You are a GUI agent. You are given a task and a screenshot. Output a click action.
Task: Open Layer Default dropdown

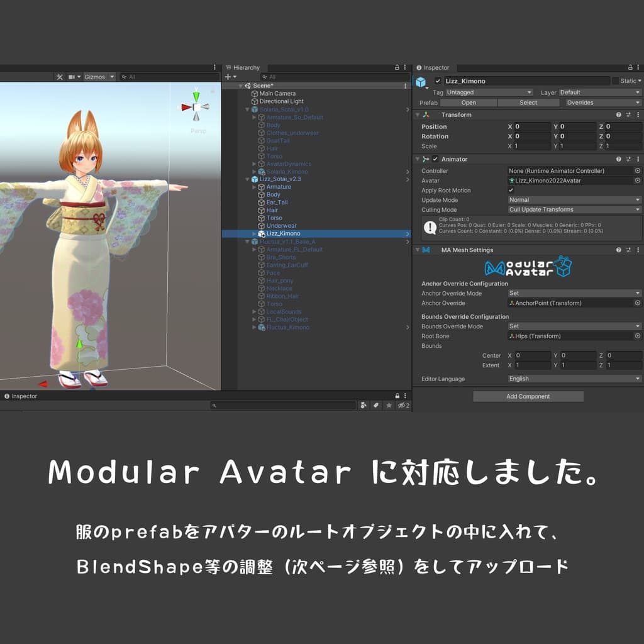[x=599, y=92]
